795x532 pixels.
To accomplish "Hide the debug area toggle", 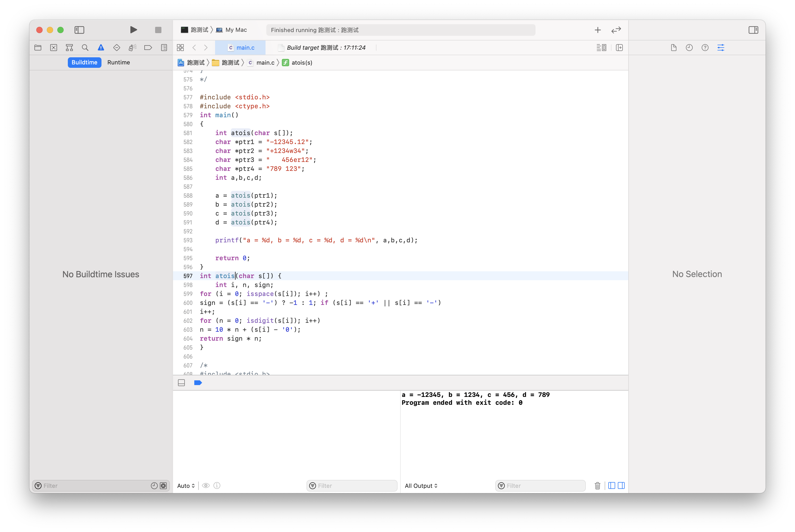I will pyautogui.click(x=181, y=383).
